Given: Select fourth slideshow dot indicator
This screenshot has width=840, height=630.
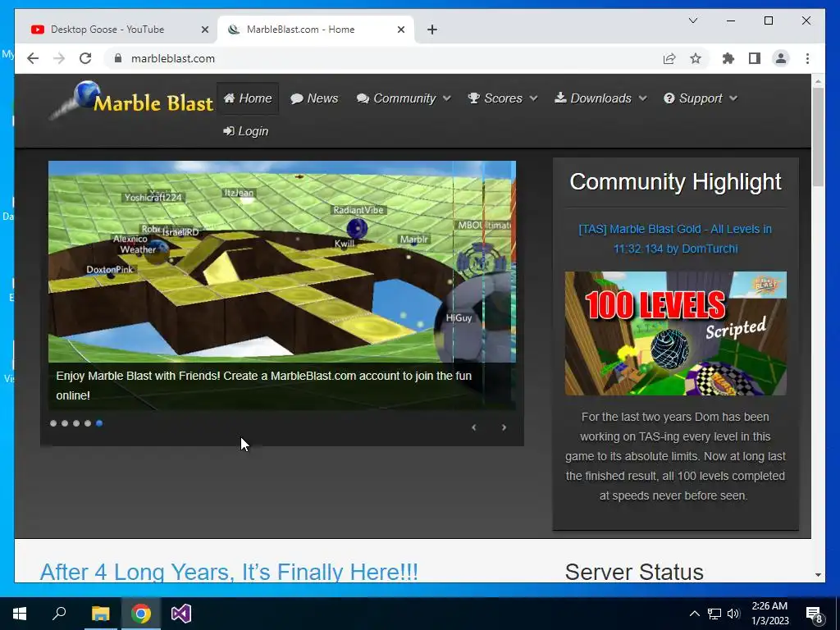Looking at the screenshot, I should tap(88, 423).
